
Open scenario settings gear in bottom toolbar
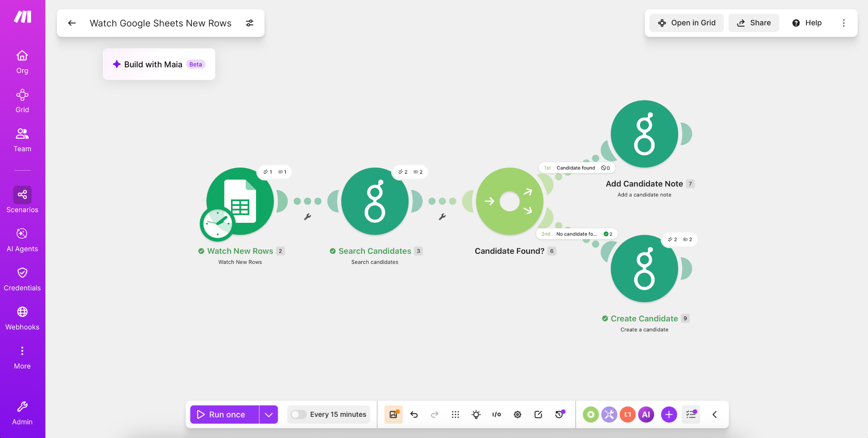pos(517,414)
